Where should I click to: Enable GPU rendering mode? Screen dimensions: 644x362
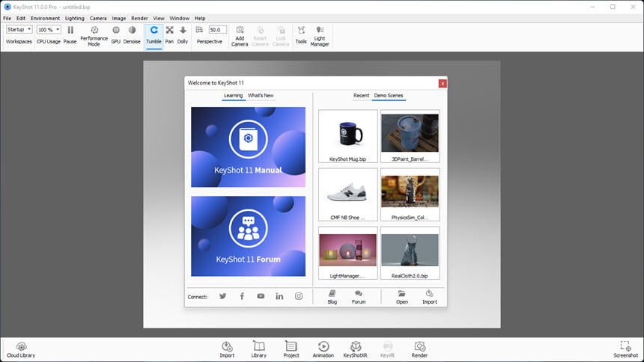click(x=116, y=35)
